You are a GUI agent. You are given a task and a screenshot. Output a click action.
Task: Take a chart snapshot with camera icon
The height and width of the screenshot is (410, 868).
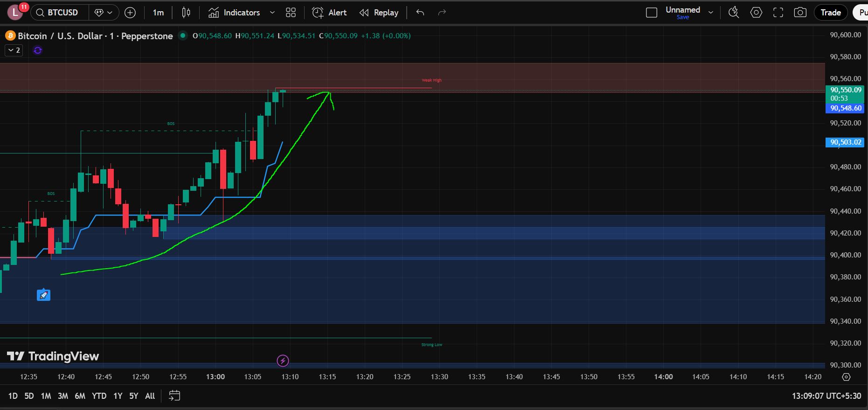(800, 13)
